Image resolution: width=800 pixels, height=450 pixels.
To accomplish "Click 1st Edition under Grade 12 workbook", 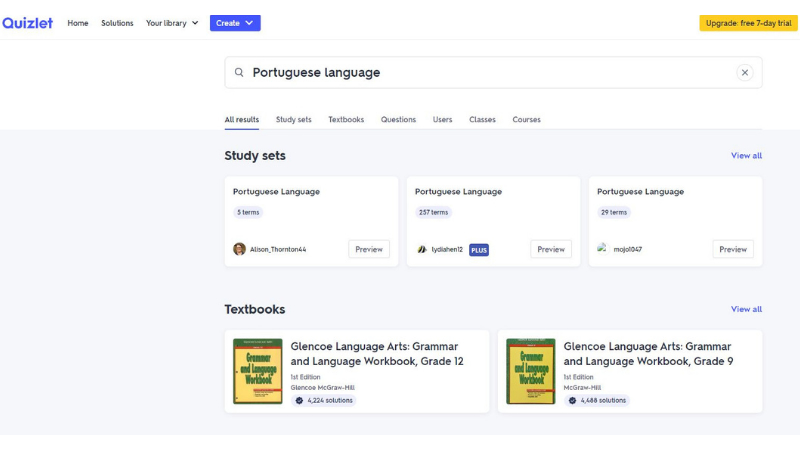I will (306, 377).
